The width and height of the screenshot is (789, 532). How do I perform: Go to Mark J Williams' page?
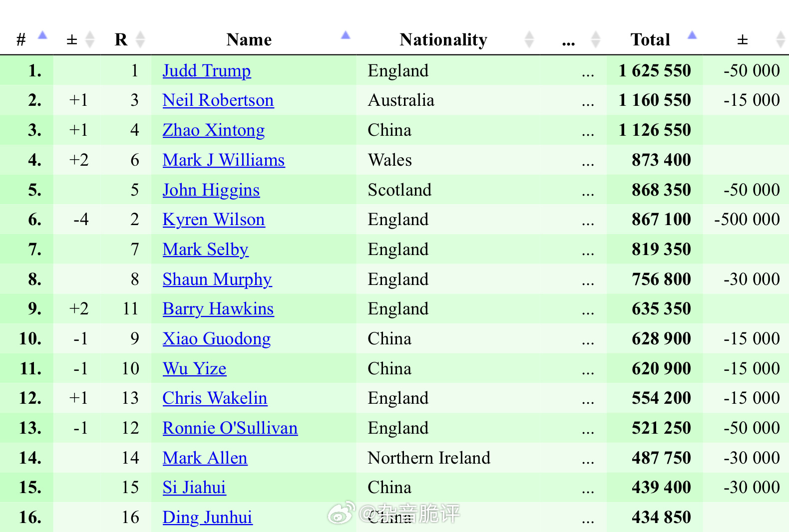[x=224, y=160]
